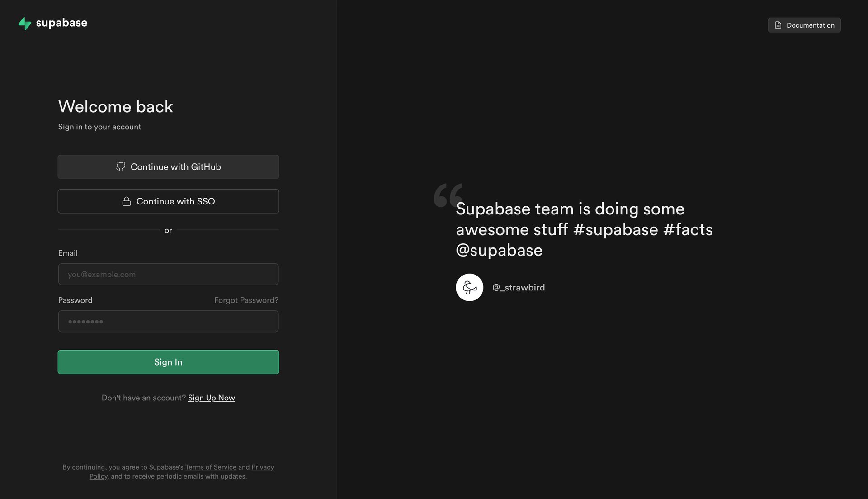Click the Password input field
This screenshot has width=868, height=499.
click(168, 321)
